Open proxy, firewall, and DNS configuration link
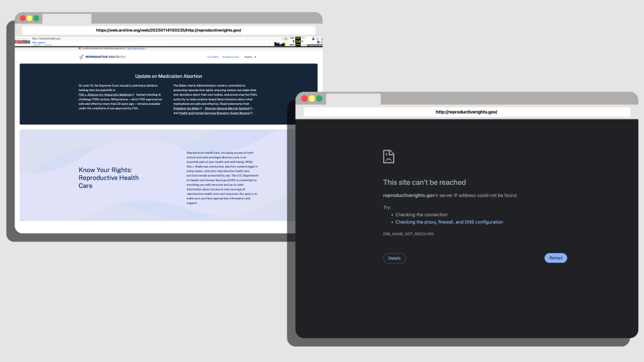The height and width of the screenshot is (362, 644). 449,222
